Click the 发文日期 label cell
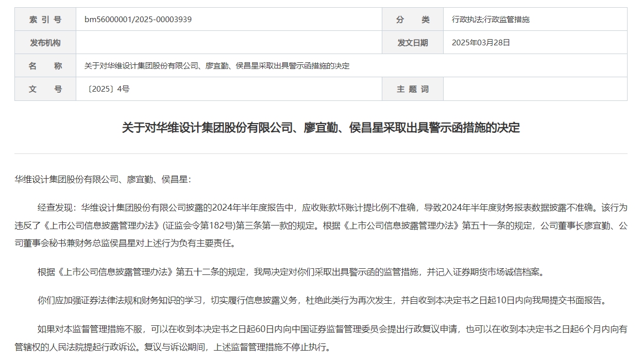 (413, 43)
